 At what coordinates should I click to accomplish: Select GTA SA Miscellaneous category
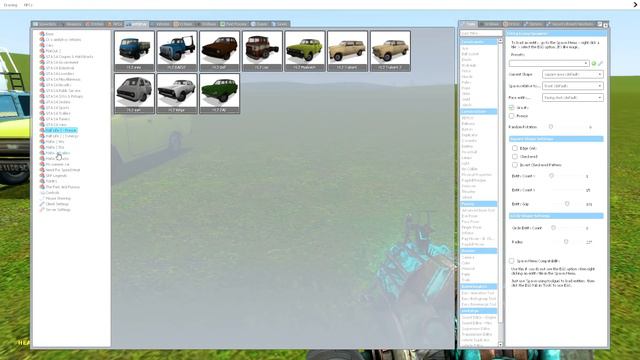point(63,79)
